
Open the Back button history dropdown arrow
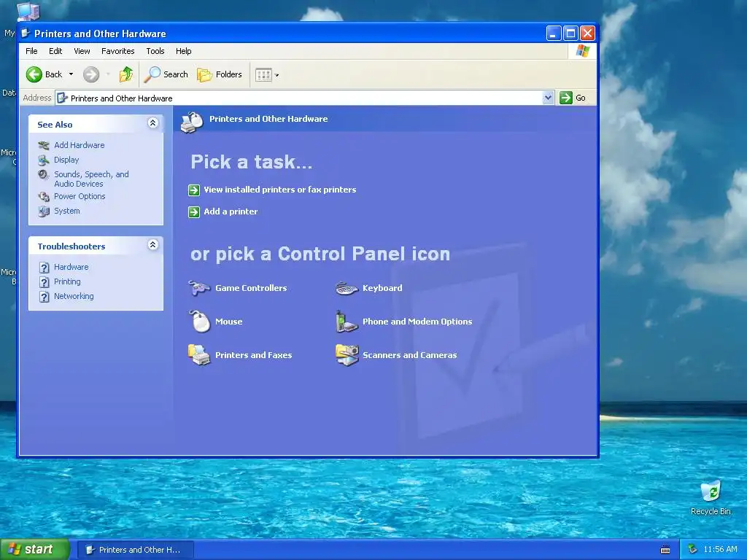coord(71,74)
